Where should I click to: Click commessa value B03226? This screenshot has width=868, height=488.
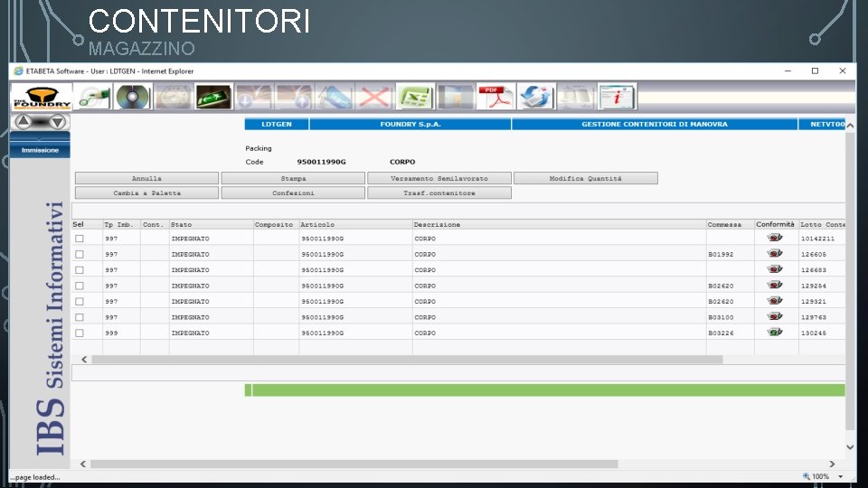pos(721,333)
